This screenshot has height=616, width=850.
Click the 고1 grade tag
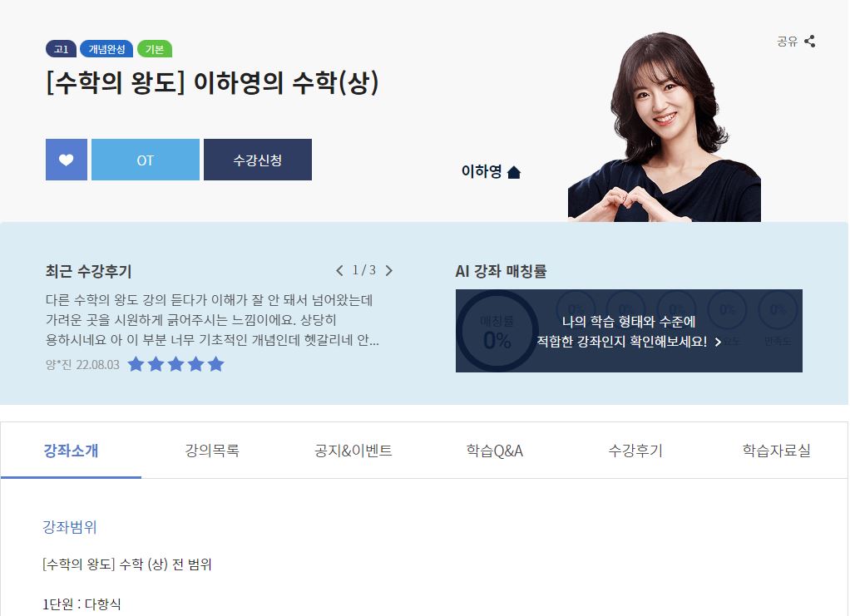pos(62,49)
